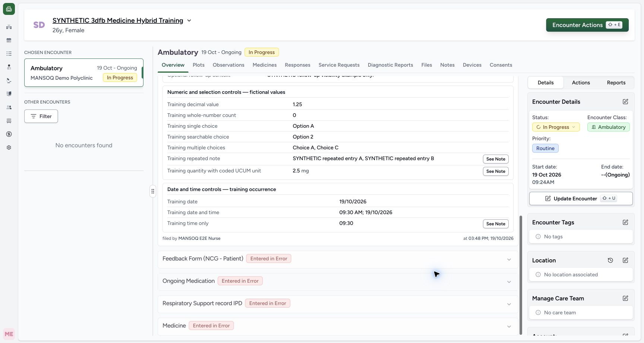Click the overview vertical scrollbar

click(x=521, y=275)
